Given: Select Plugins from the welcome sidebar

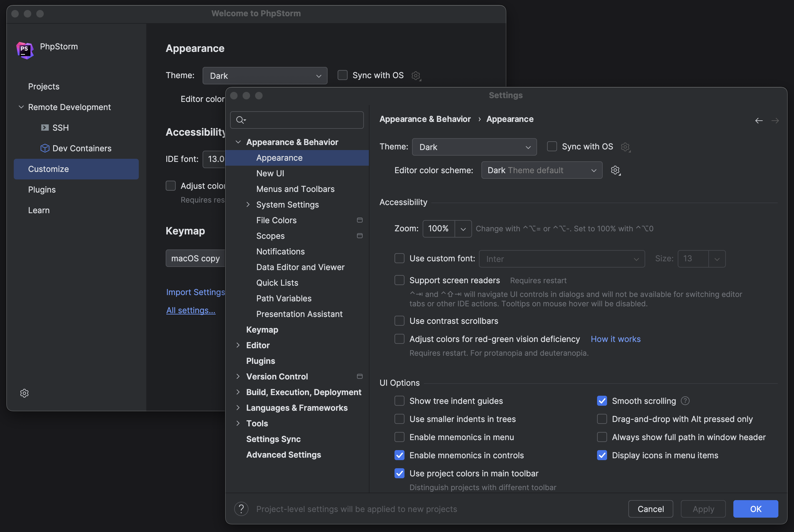Looking at the screenshot, I should point(42,190).
